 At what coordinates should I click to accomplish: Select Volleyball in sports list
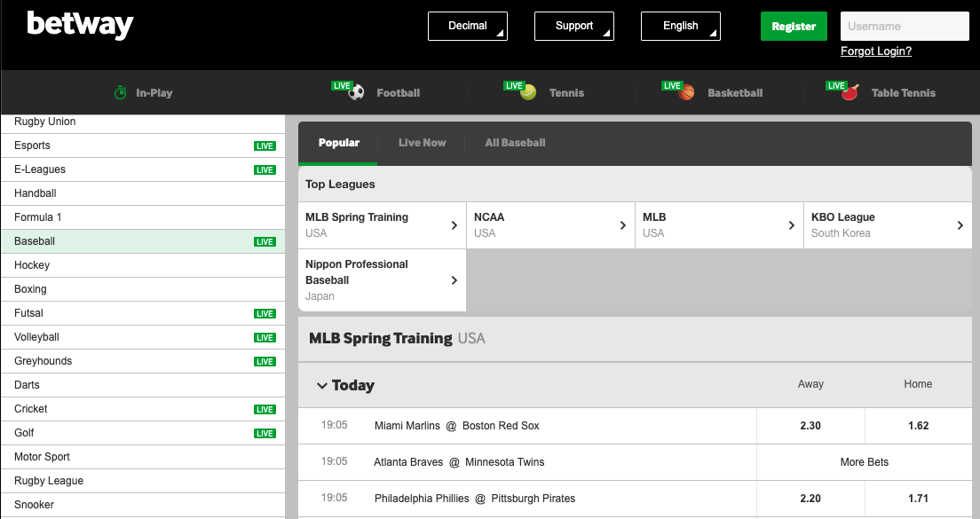(x=143, y=337)
